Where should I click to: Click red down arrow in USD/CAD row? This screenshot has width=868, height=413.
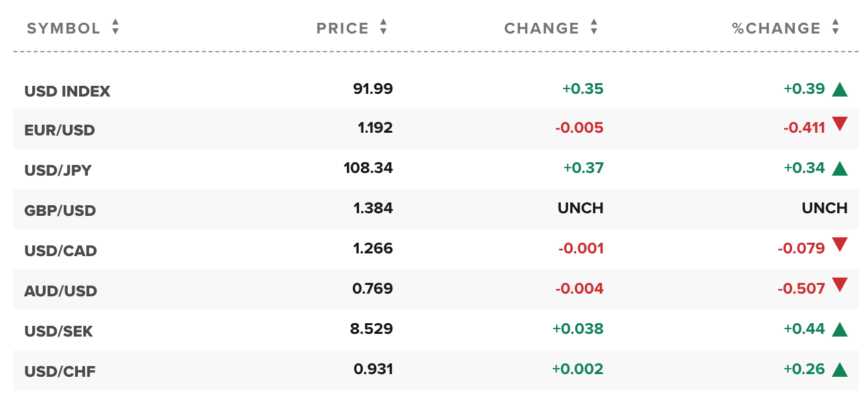click(840, 245)
